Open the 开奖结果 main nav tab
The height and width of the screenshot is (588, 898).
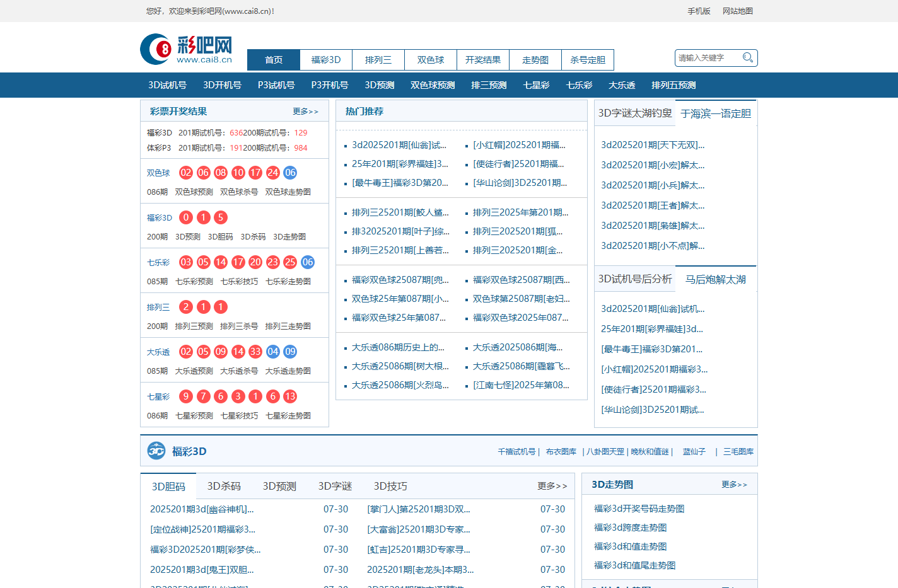point(483,60)
